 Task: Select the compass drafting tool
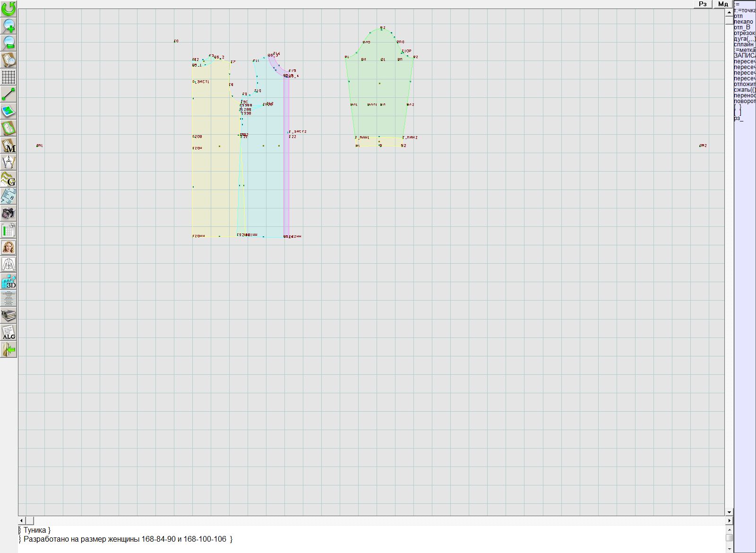tap(9, 163)
